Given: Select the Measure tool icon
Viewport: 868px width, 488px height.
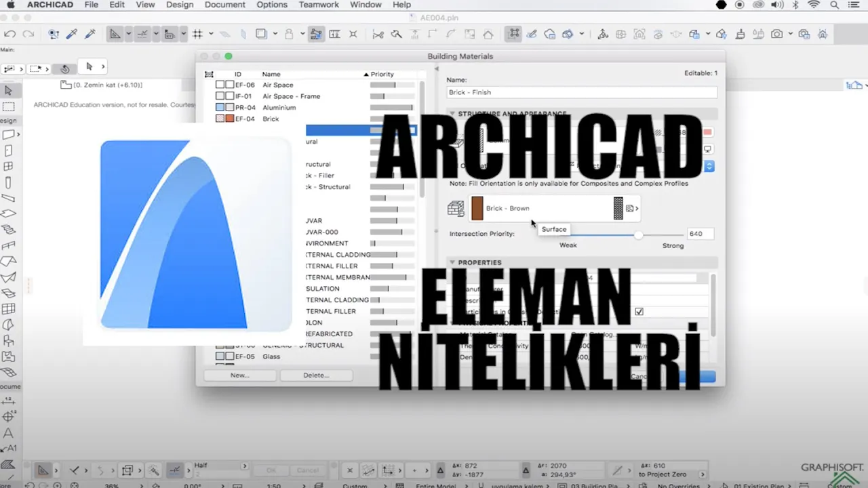Looking at the screenshot, I should [x=334, y=34].
